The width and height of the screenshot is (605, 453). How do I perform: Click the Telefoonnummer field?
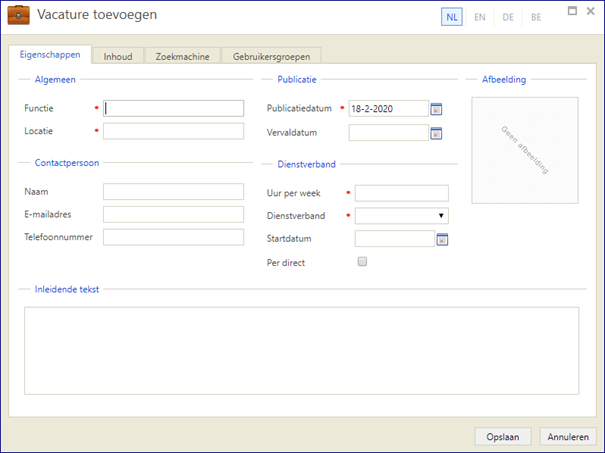(x=173, y=237)
